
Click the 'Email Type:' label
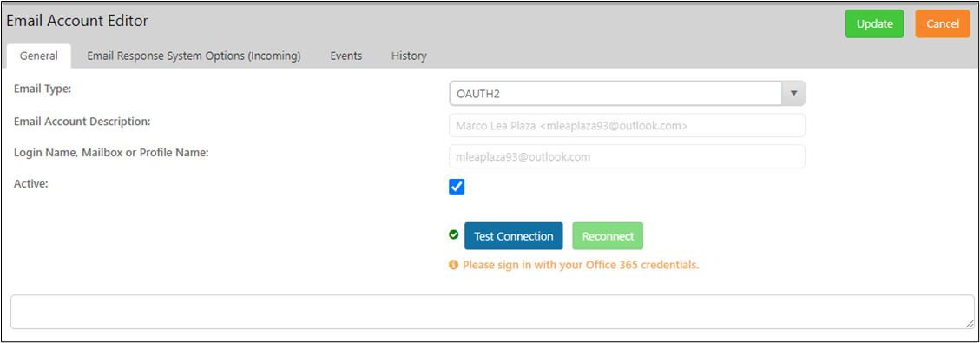(x=43, y=89)
